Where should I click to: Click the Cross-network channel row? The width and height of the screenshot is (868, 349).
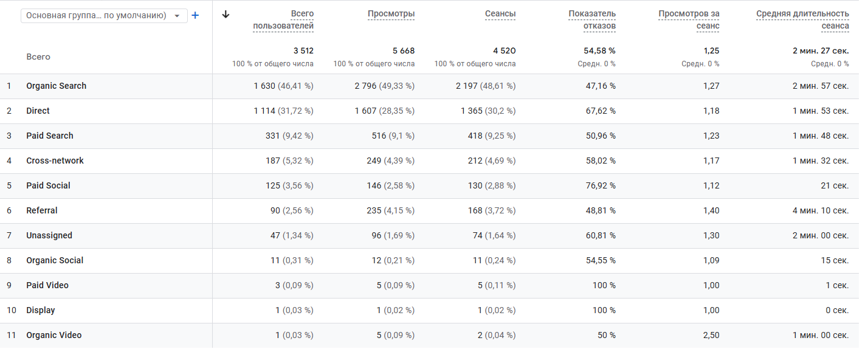point(55,161)
